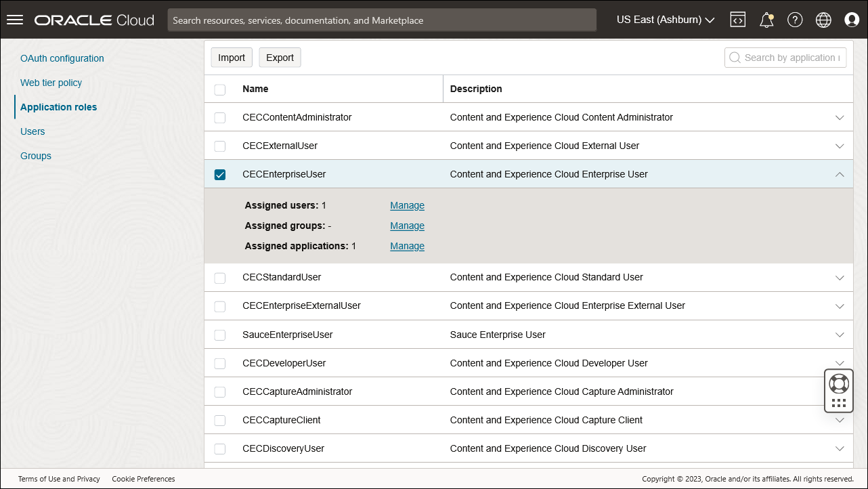868x489 pixels.
Task: Open the OAuth configuration page
Action: pos(62,58)
